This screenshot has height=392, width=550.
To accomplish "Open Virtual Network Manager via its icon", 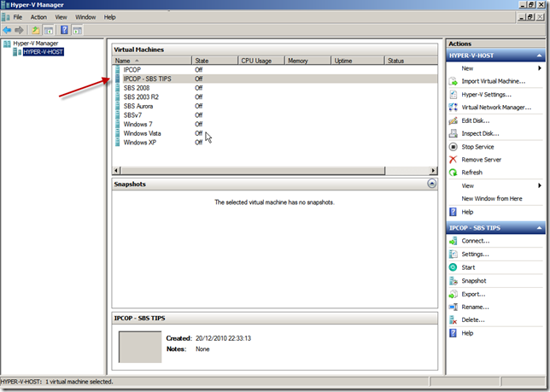I will click(x=454, y=108).
